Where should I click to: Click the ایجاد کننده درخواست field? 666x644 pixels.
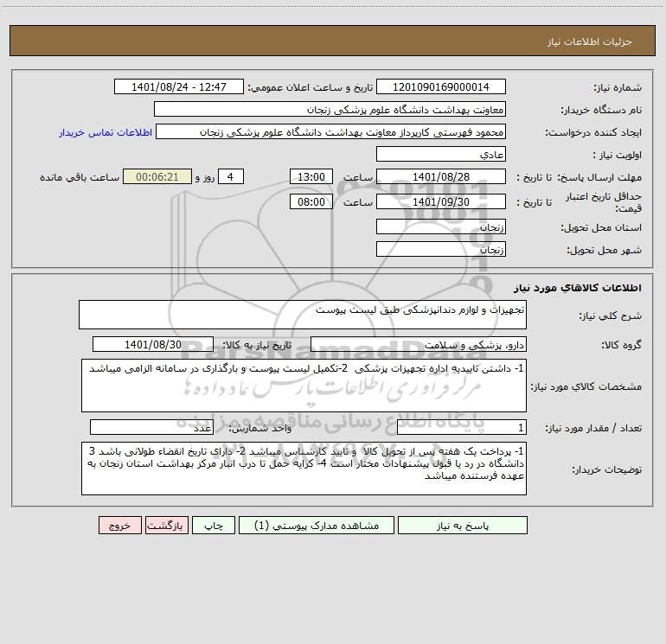click(x=331, y=131)
